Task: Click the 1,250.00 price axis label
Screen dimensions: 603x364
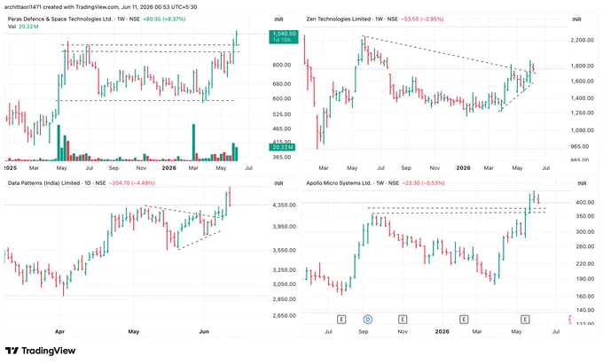Action: pyautogui.click(x=583, y=112)
